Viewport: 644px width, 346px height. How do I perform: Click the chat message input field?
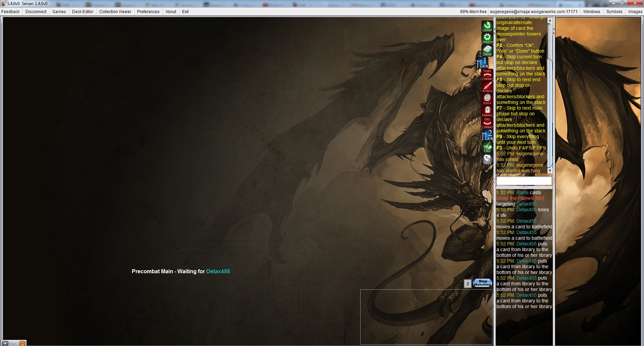point(524,181)
